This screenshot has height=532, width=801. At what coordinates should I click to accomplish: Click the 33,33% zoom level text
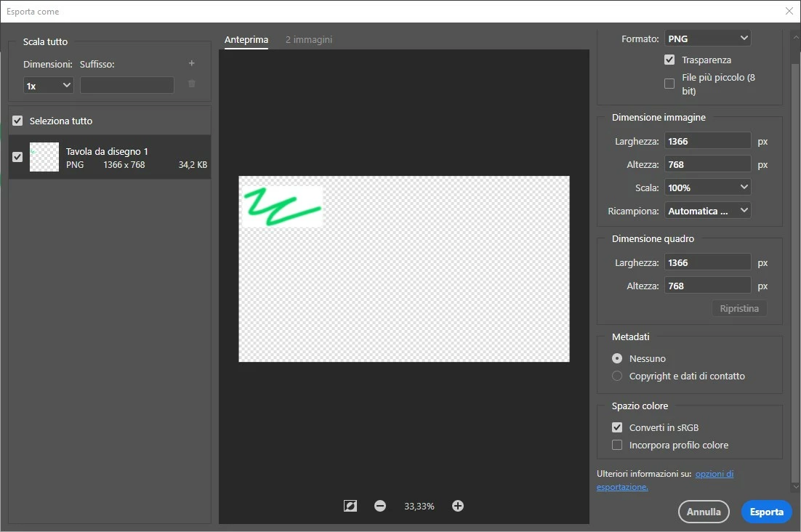point(419,506)
